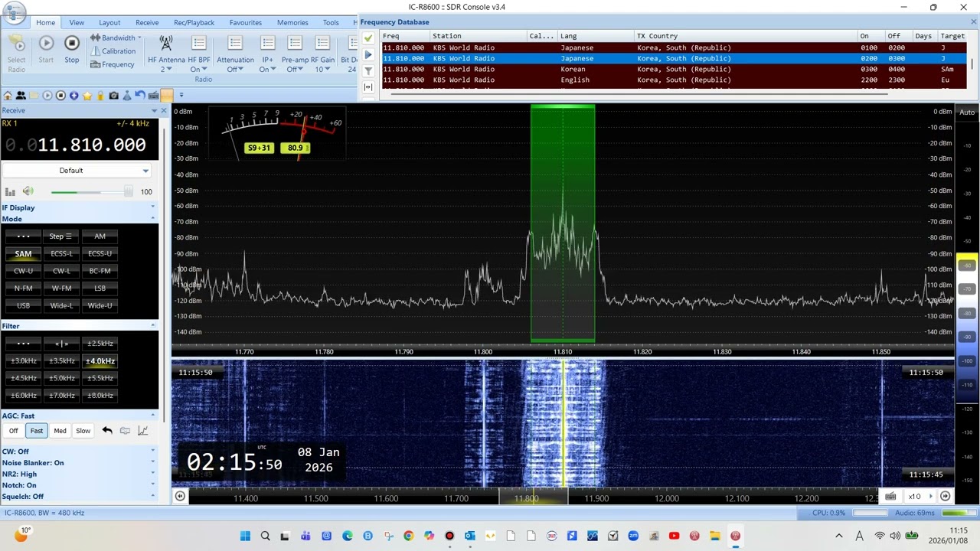Set filter to ±5.0kHz

point(61,378)
